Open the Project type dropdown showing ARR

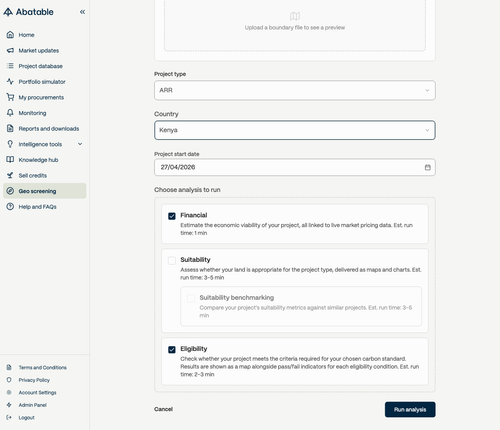tap(295, 90)
